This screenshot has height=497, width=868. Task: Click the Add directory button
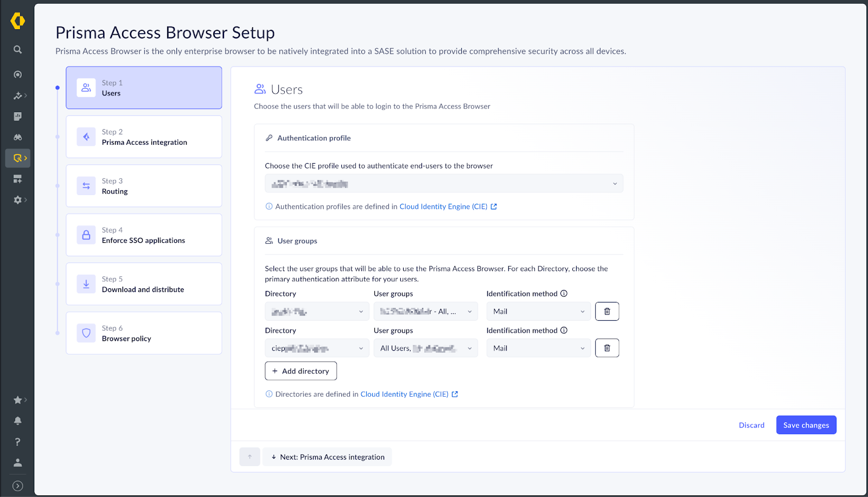[301, 371]
